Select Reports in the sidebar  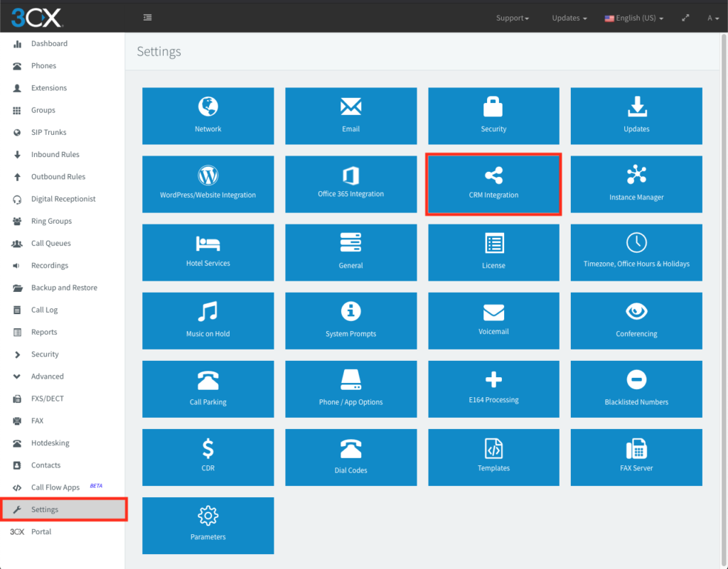63,332
